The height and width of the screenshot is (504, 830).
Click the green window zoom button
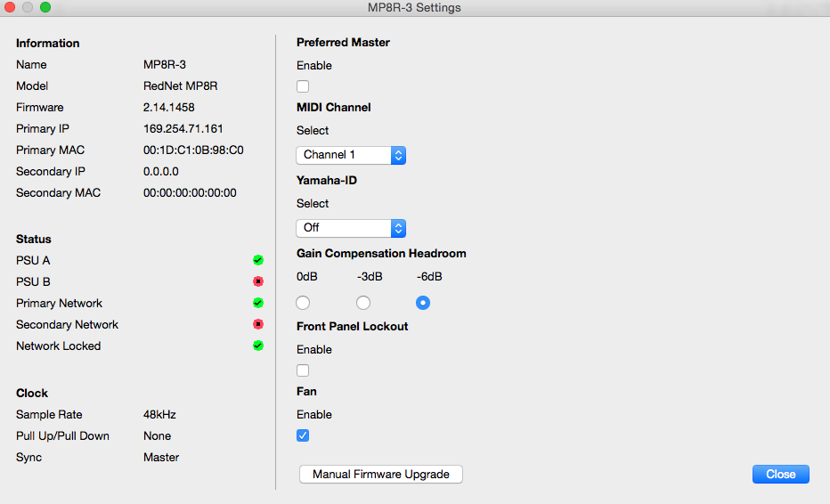pos(45,8)
